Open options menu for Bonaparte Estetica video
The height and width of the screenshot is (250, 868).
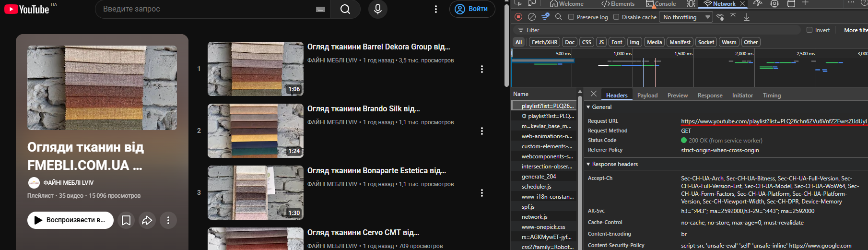tap(481, 193)
